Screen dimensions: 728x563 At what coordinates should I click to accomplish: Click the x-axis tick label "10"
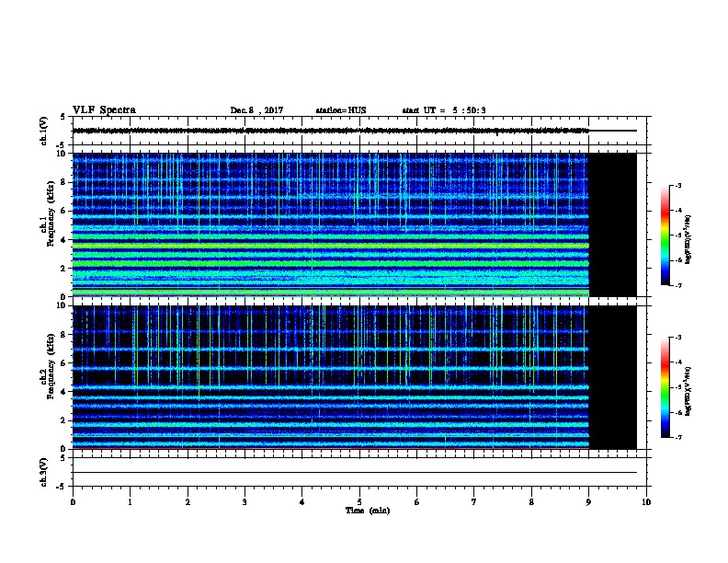646,502
